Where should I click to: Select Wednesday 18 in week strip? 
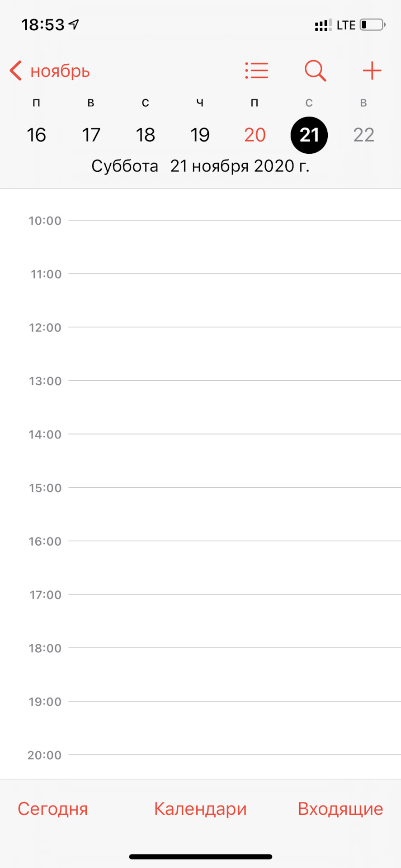point(146,135)
